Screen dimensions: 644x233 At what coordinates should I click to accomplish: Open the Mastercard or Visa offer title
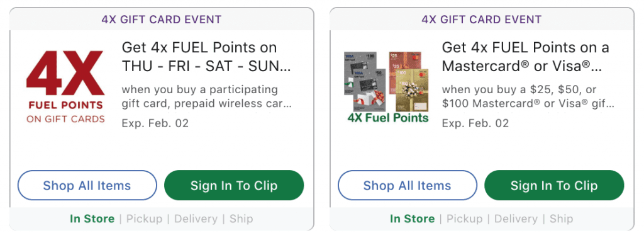(x=525, y=57)
